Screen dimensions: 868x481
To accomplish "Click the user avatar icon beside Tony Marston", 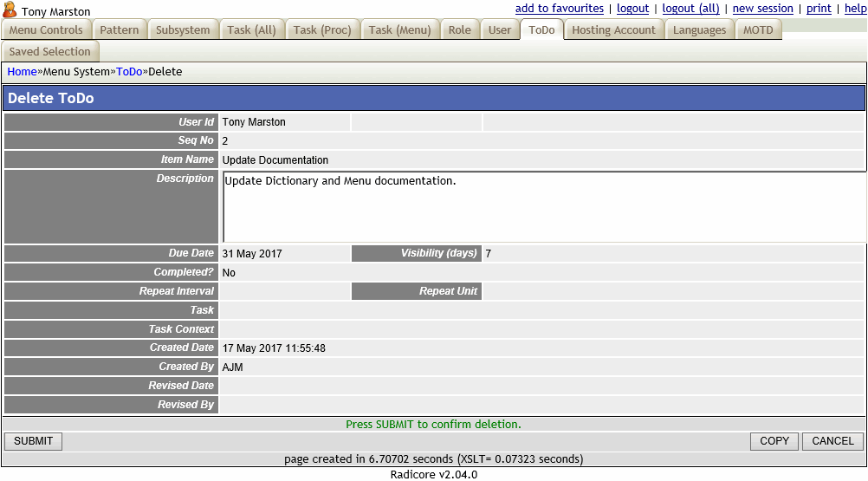I will tap(10, 10).
